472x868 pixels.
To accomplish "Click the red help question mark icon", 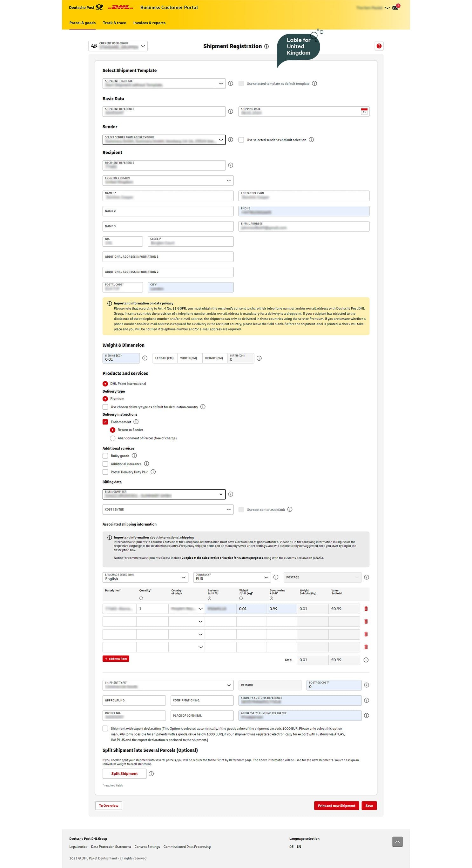I will point(379,46).
